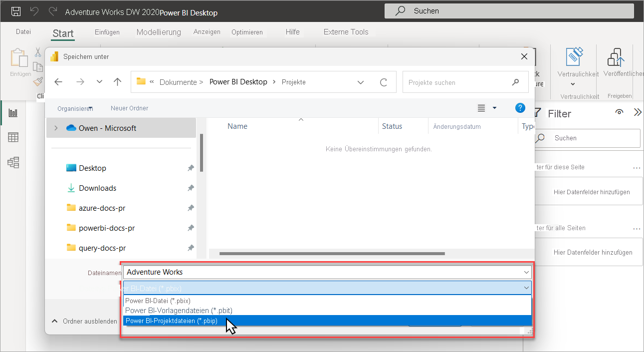This screenshot has height=352, width=644.
Task: Expand the Owen - Microsoft OneDrive node
Action: click(56, 127)
